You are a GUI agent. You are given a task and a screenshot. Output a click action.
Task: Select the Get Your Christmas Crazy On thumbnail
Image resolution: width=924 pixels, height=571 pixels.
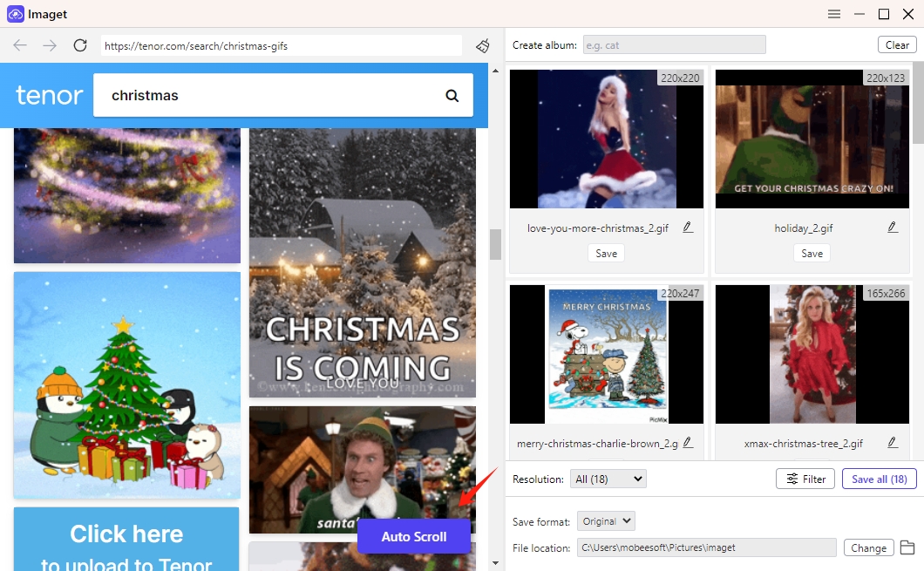pyautogui.click(x=812, y=139)
